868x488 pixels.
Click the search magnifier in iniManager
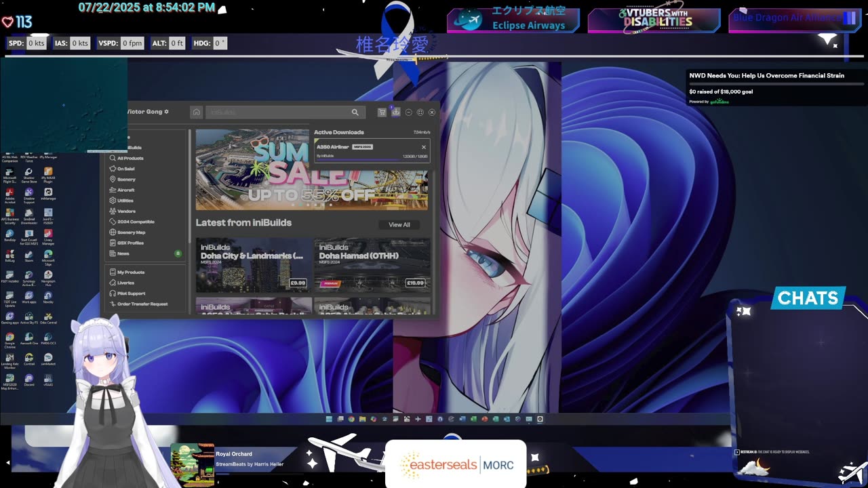click(355, 112)
